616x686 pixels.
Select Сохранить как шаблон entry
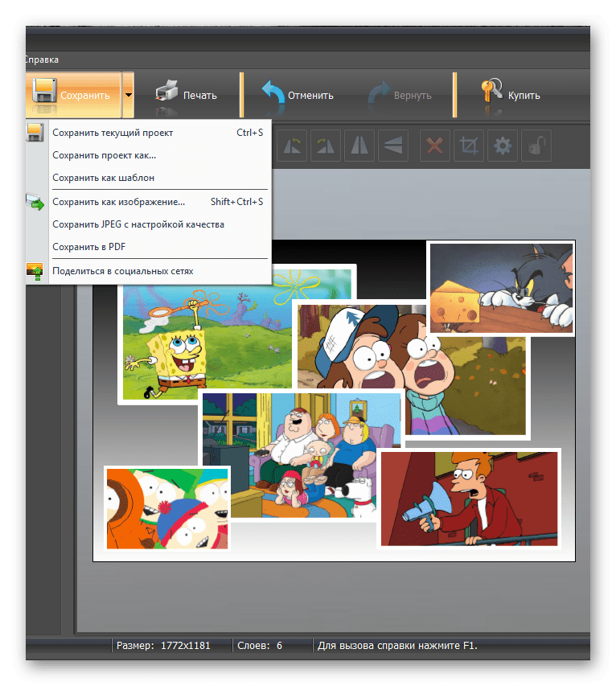(x=103, y=178)
